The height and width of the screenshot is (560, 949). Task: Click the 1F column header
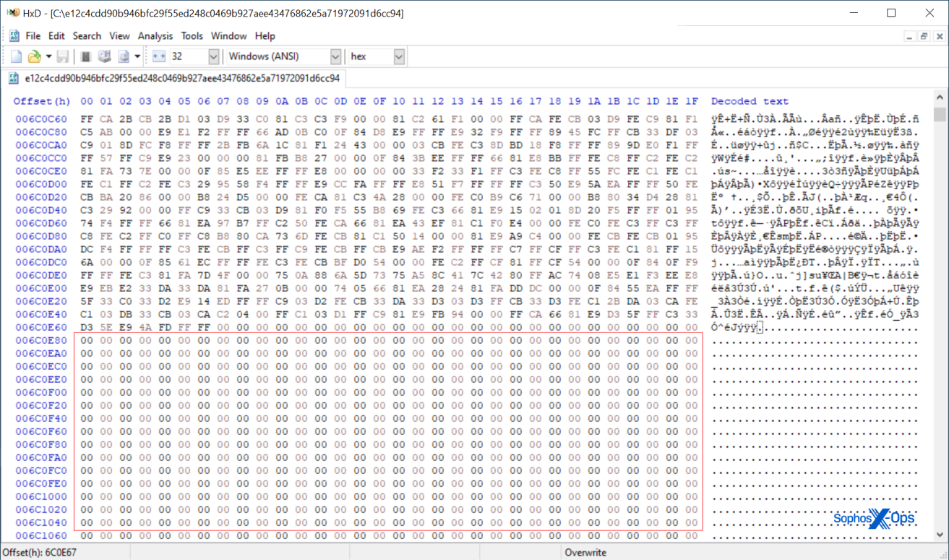692,101
